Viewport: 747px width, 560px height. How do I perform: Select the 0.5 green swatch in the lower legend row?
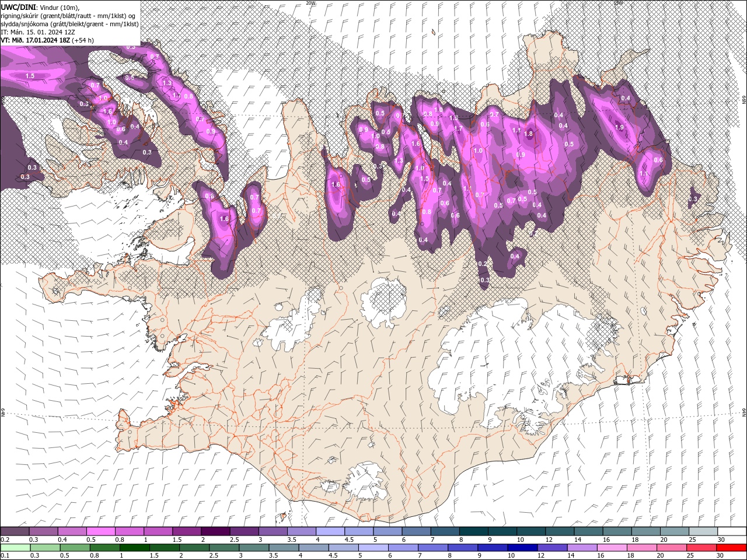[x=75, y=548]
